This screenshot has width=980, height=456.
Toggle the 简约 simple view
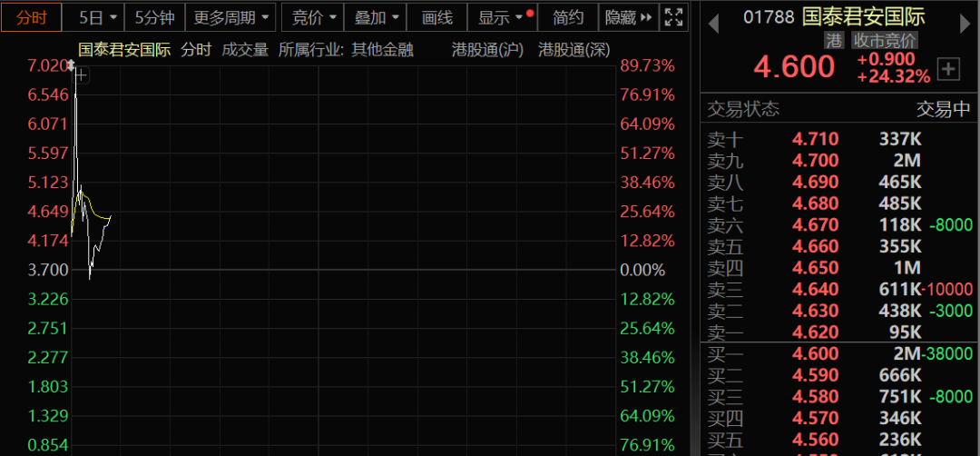tap(567, 17)
